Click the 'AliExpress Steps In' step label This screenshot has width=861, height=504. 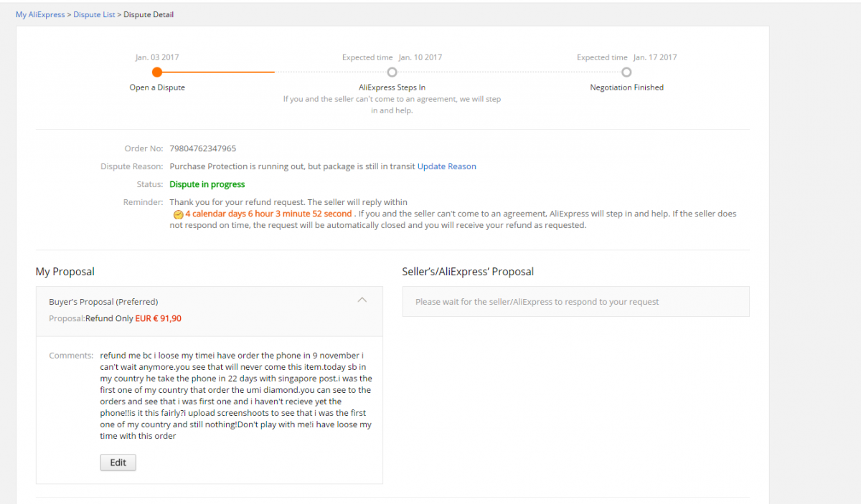392,87
